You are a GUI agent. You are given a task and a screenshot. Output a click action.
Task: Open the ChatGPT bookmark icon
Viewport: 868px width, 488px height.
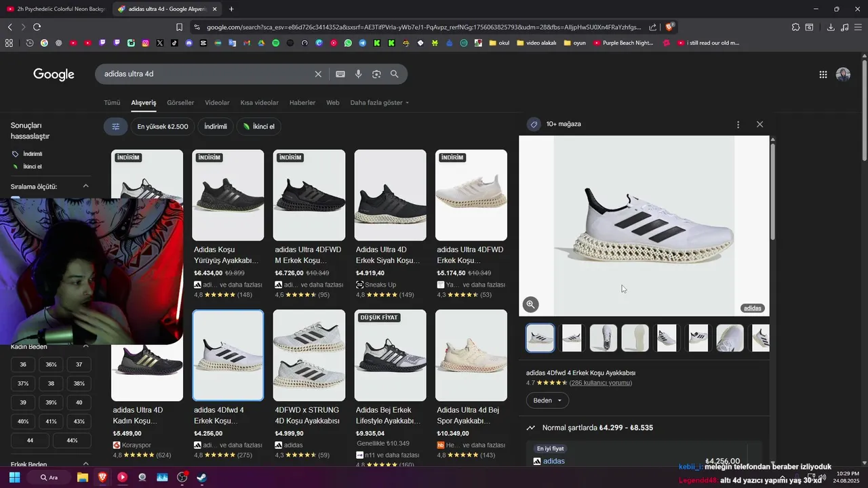(x=58, y=43)
